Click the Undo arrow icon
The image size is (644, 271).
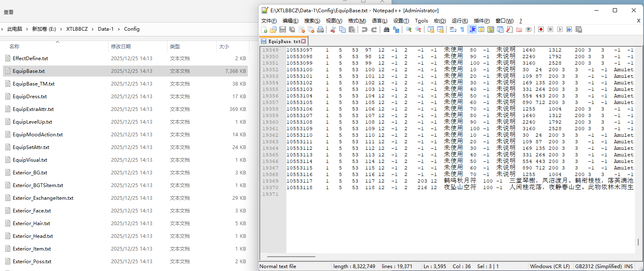364,29
